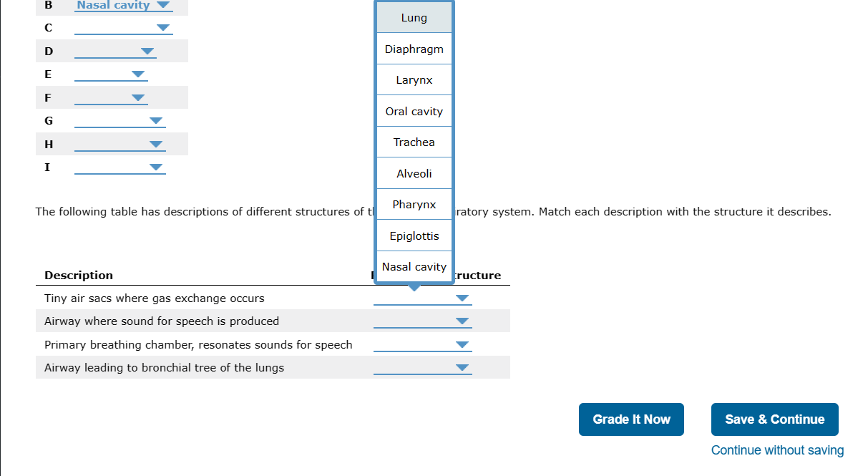The width and height of the screenshot is (868, 476).
Task: Open the dropdown for structure I
Action: click(156, 167)
